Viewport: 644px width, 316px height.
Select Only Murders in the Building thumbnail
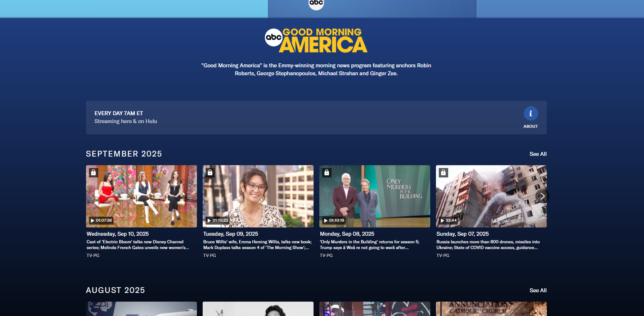[x=374, y=196]
